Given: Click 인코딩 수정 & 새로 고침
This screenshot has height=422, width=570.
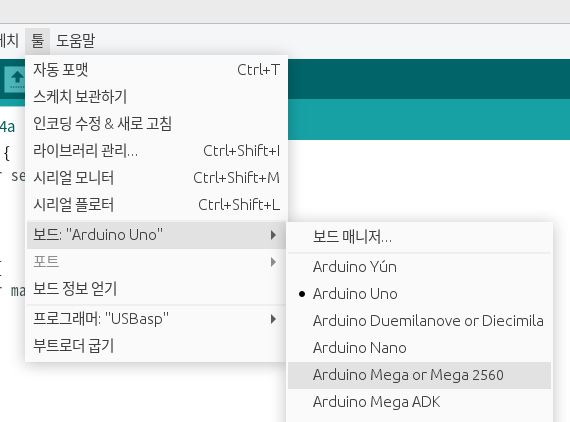Looking at the screenshot, I should (156, 124).
